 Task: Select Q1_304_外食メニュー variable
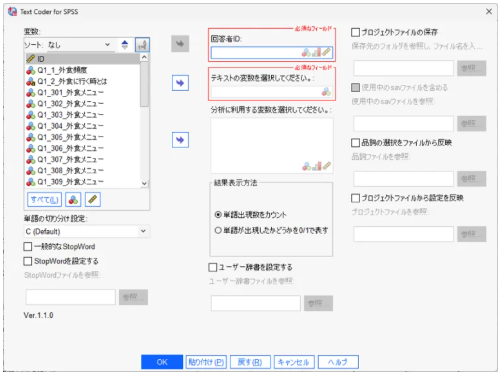(83, 126)
